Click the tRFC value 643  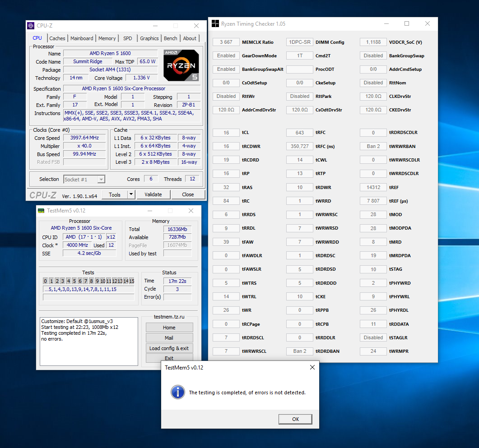pyautogui.click(x=300, y=133)
